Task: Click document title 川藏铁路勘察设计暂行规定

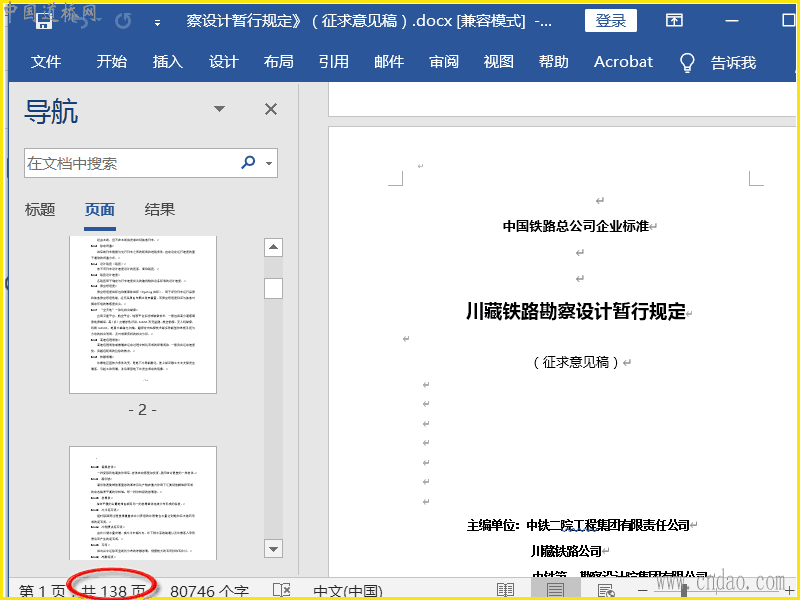Action: pyautogui.click(x=577, y=311)
